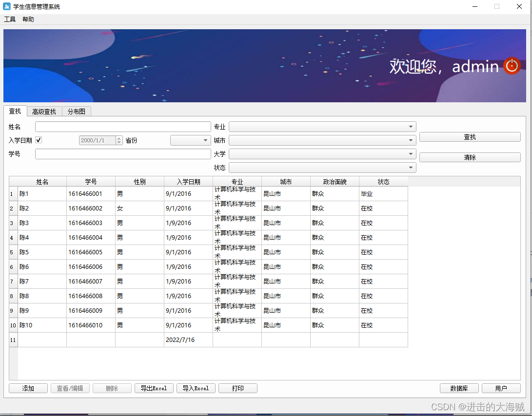Click the red power logout icon
532x416 pixels.
512,66
